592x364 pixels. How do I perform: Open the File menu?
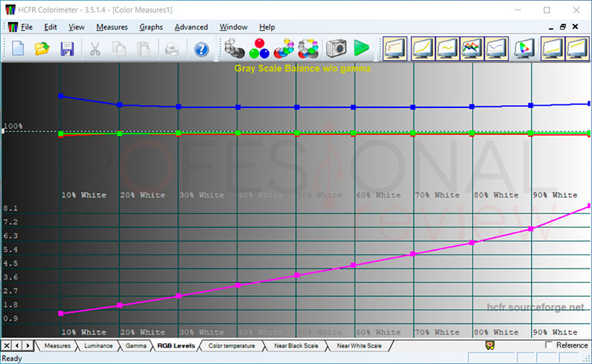click(x=27, y=27)
